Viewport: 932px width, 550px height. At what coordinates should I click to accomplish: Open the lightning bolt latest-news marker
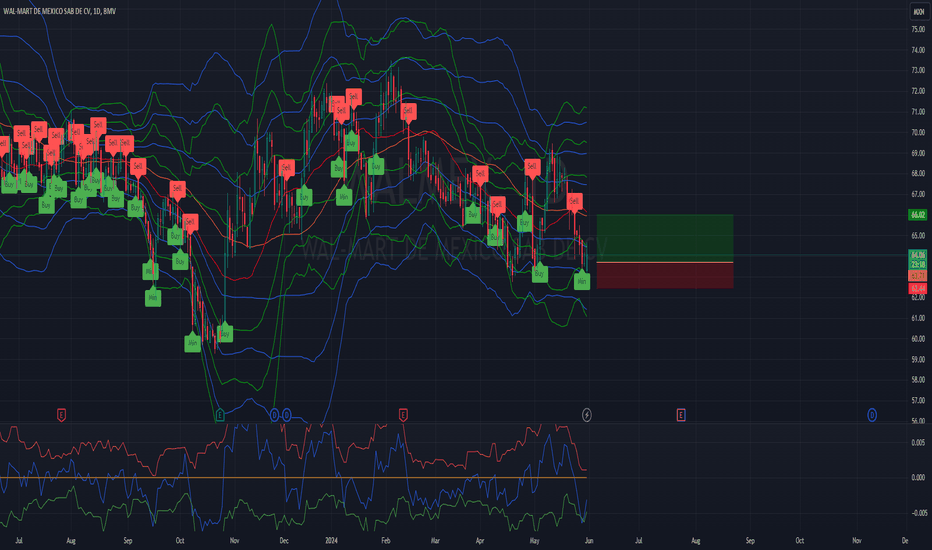coord(587,415)
